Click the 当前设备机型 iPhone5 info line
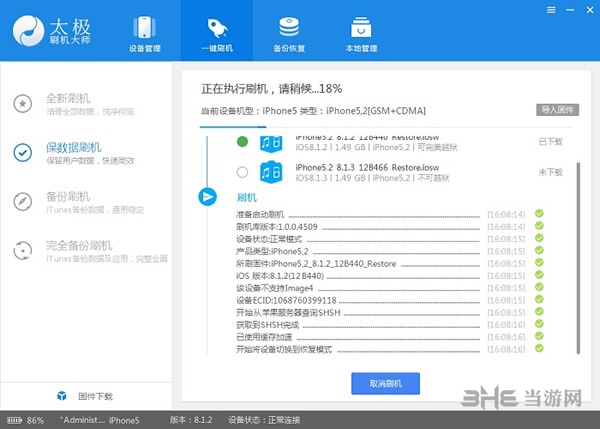Screen dimensions: 600x429 click(x=313, y=111)
